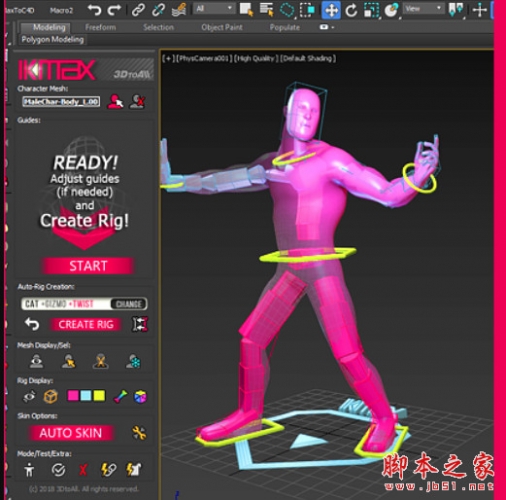This screenshot has width=506, height=500.
Task: Click the bone display icon in Rig Display
Action: click(120, 396)
